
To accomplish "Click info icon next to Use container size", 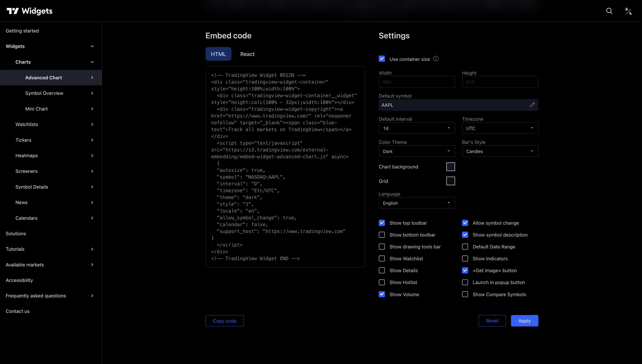I will click(x=436, y=59).
